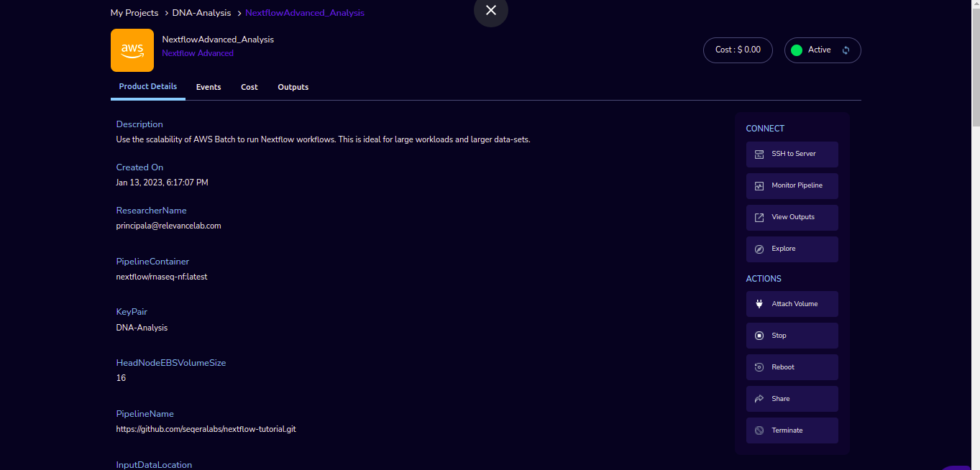Click the Reboot button label
Image resolution: width=980 pixels, height=470 pixels.
[783, 367]
